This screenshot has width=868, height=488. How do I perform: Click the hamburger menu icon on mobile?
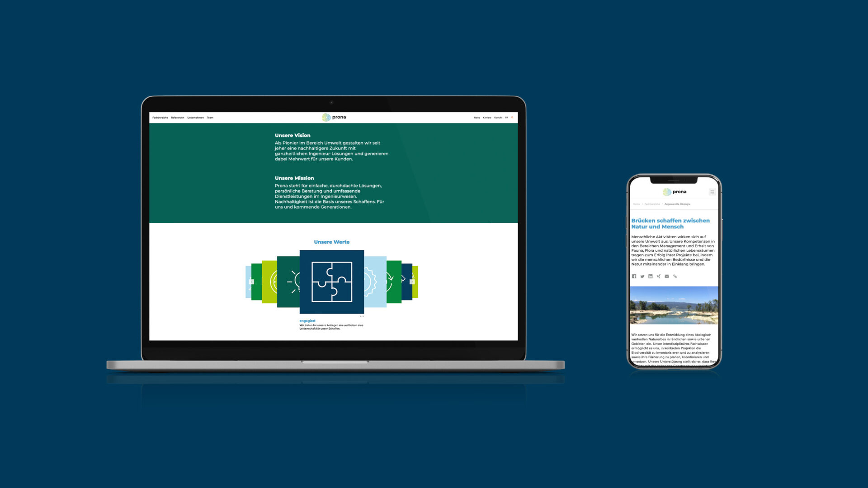point(713,191)
